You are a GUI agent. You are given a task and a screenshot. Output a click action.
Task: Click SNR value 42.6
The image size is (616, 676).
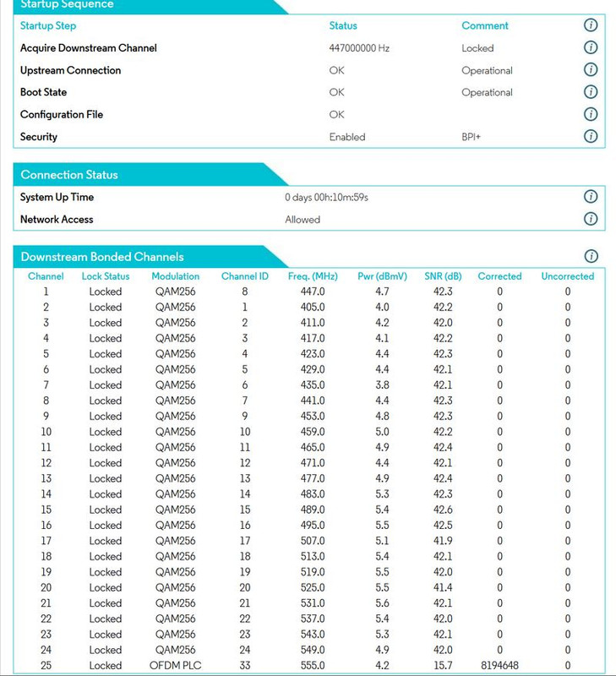point(443,510)
